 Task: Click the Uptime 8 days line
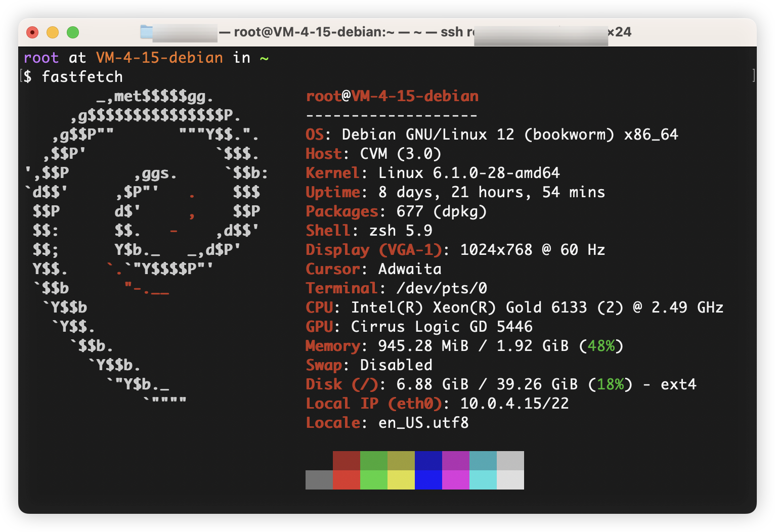coord(455,192)
